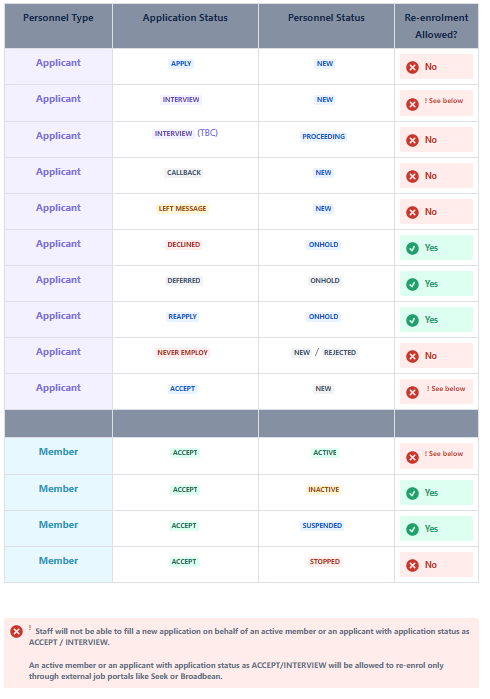Click green check icon in INACTIVE row

click(x=412, y=493)
